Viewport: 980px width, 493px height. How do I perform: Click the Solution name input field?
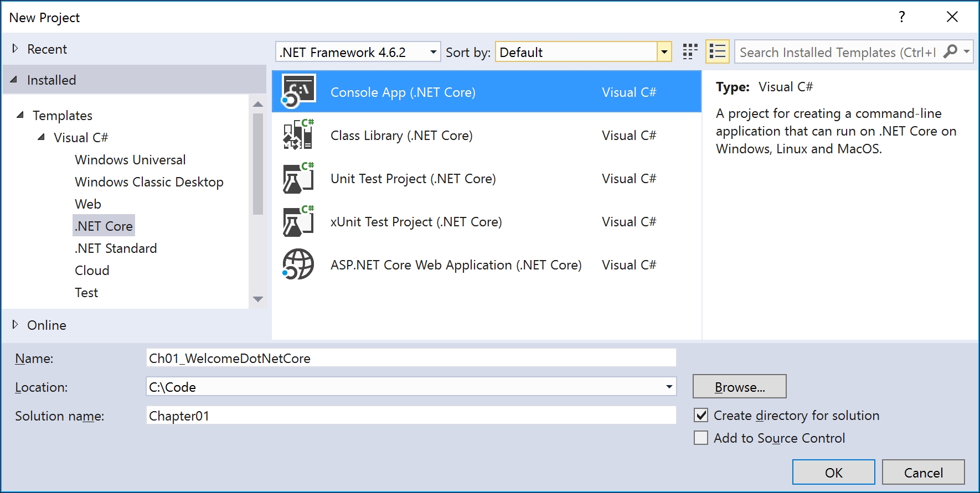(x=411, y=415)
